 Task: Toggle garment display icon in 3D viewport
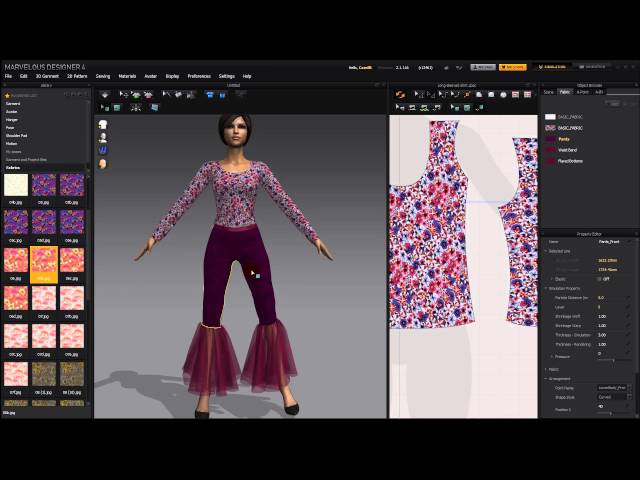[103, 124]
